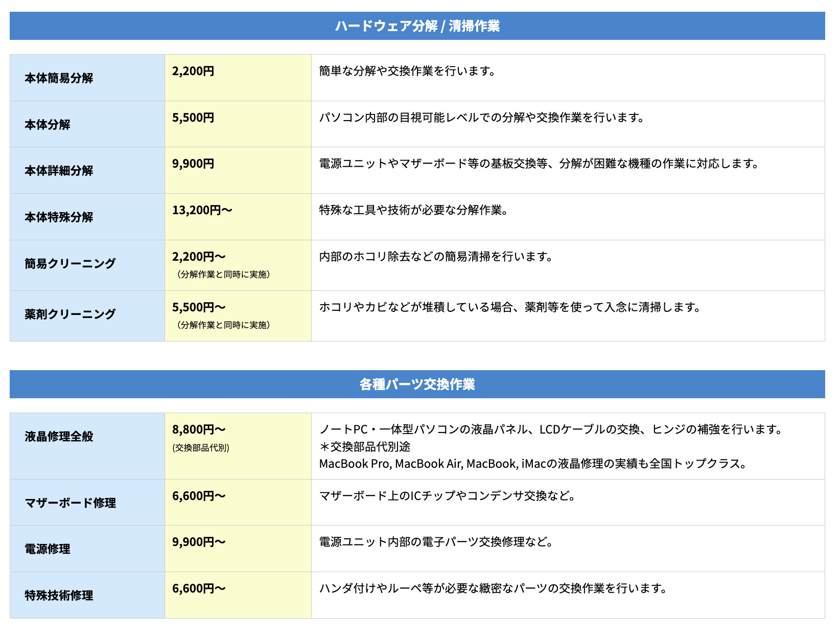Click the 13,200円〜 price cell
840x636 pixels.
(x=202, y=210)
